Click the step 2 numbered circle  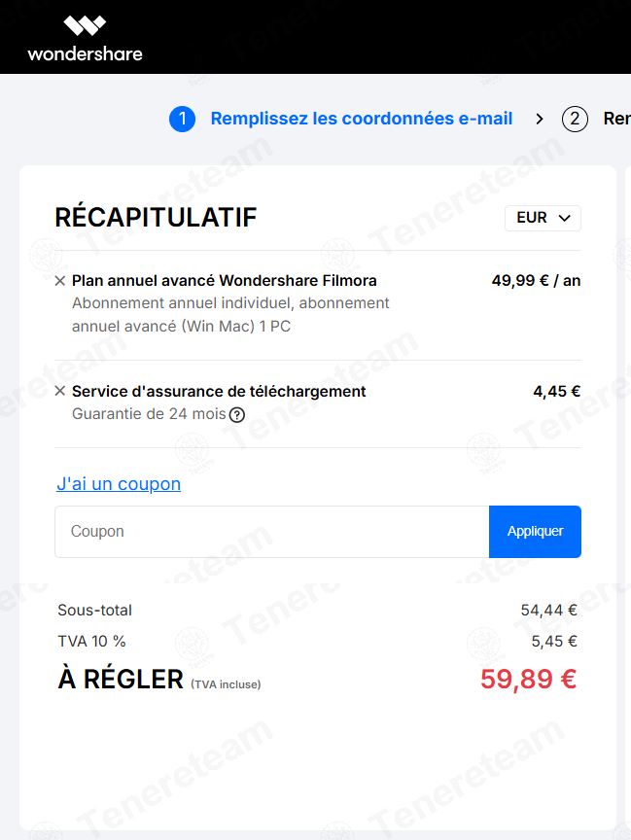pos(575,119)
